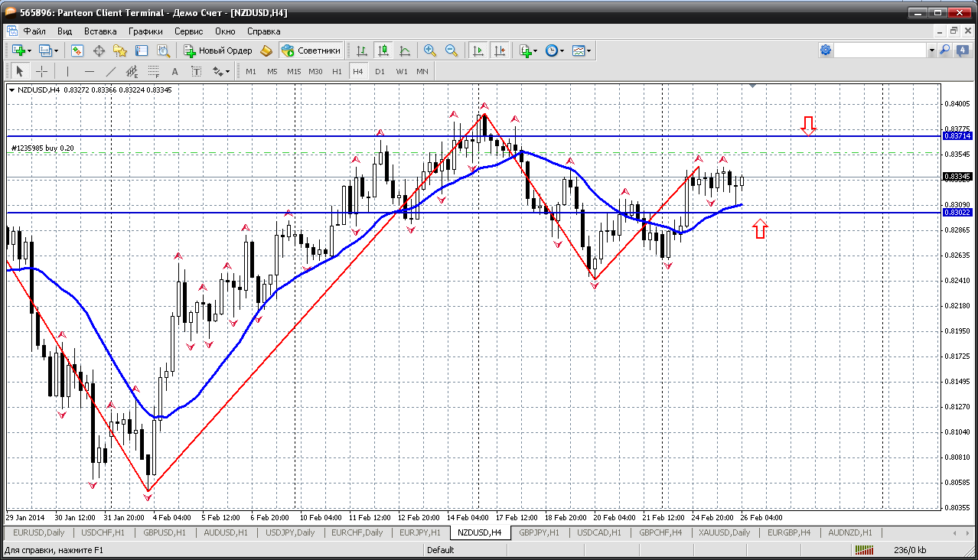978x560 pixels.
Task: Open the Navigator star-folder icon
Action: tap(120, 50)
